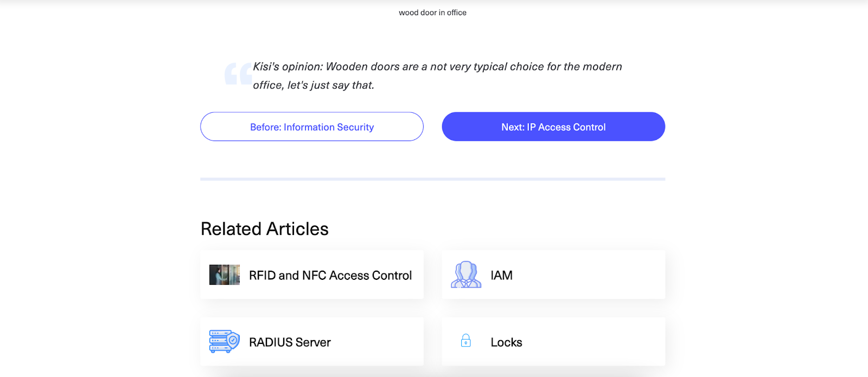Open the Before: Information Security link
This screenshot has height=377, width=868.
[312, 126]
